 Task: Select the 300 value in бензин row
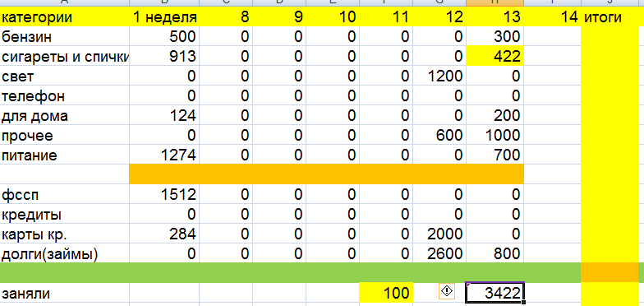[494, 36]
